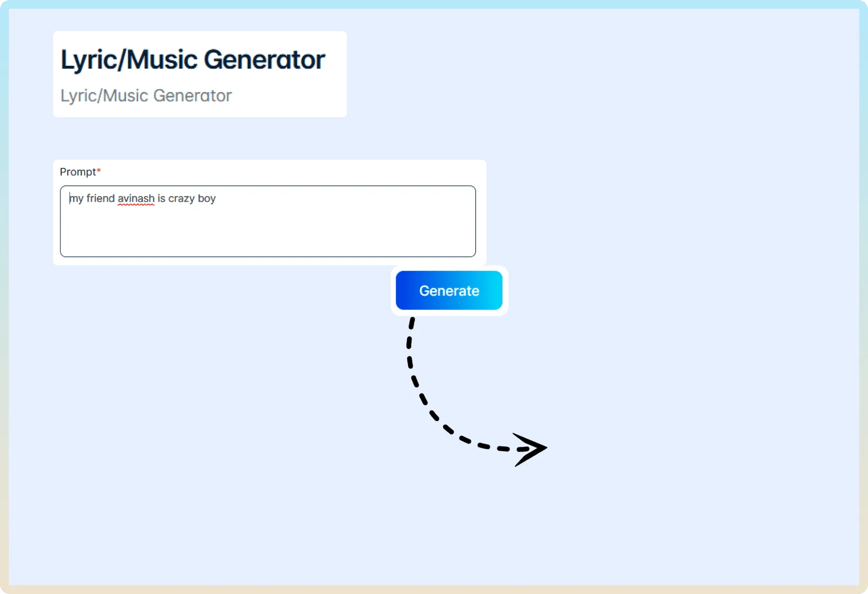The height and width of the screenshot is (594, 868).
Task: Click the Prompt field label
Action: (x=78, y=172)
